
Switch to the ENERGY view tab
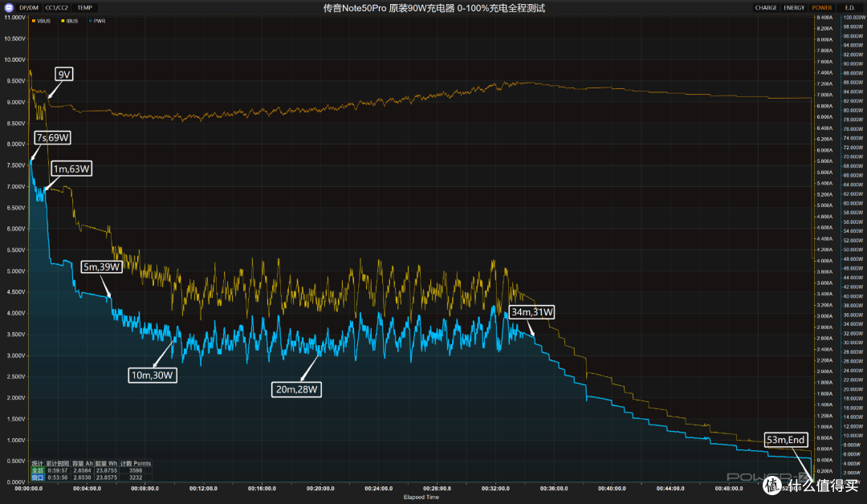pyautogui.click(x=794, y=8)
